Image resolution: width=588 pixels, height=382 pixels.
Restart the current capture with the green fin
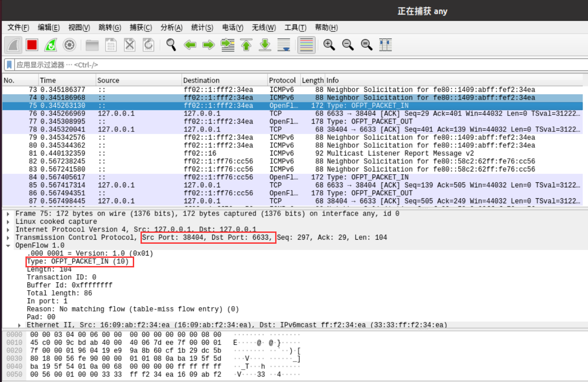[x=50, y=45]
